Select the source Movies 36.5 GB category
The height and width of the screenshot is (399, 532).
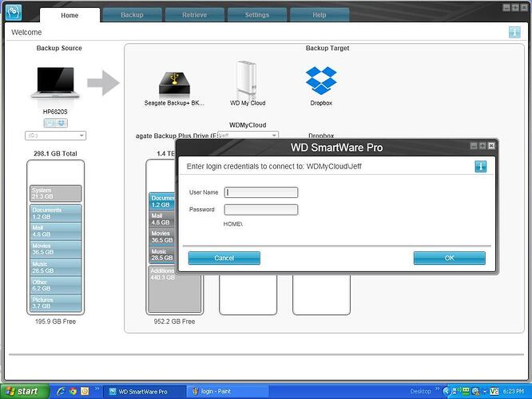tap(56, 249)
